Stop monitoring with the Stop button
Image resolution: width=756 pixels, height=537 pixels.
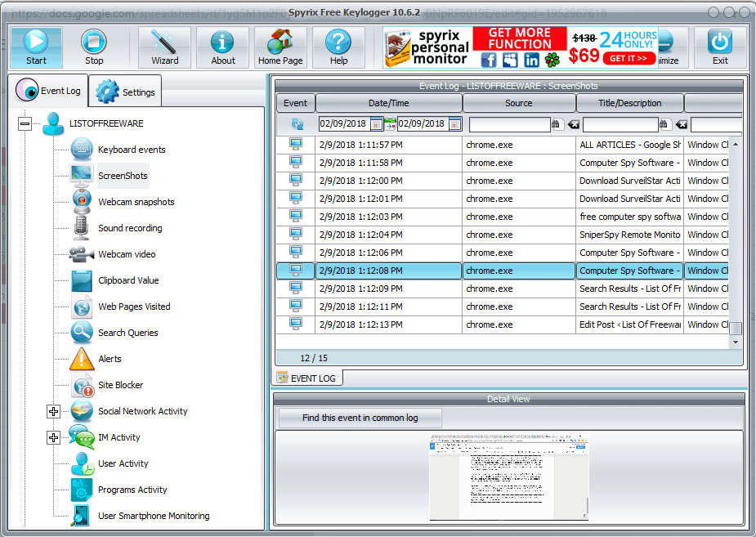94,47
